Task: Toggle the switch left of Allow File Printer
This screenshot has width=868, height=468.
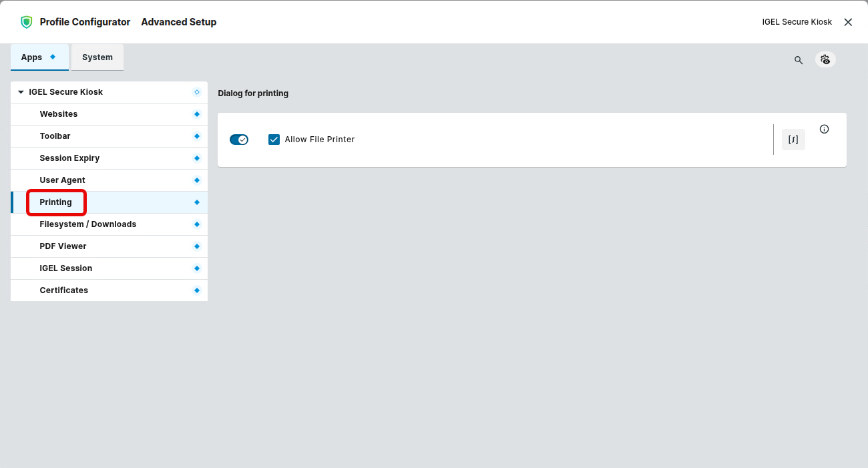Action: 238,140
